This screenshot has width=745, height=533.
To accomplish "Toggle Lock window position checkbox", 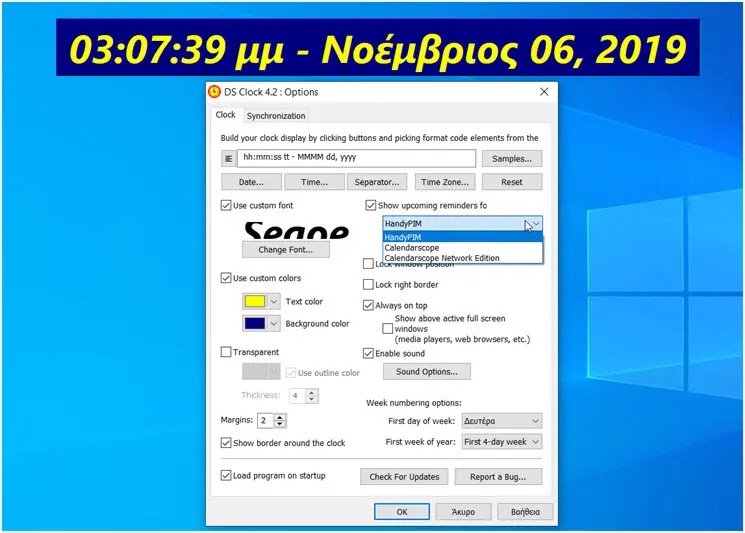I will [368, 264].
